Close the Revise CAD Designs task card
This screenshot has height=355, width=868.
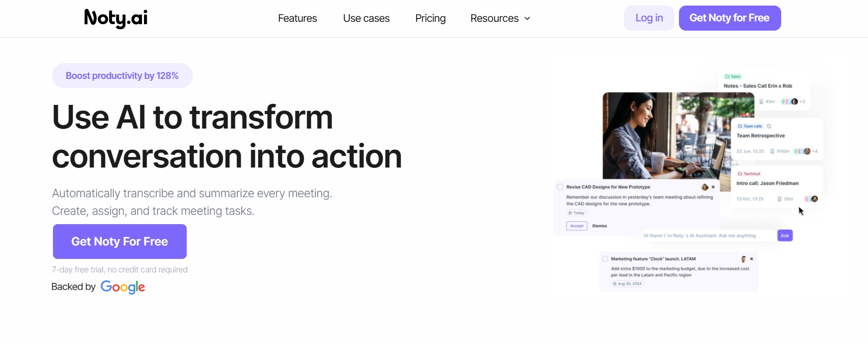pos(713,187)
